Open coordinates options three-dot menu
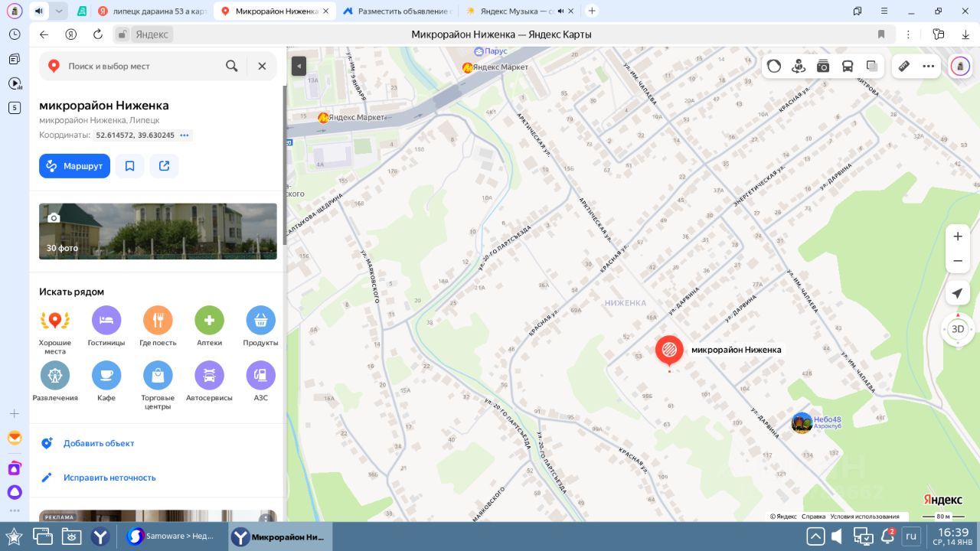 pyautogui.click(x=185, y=135)
